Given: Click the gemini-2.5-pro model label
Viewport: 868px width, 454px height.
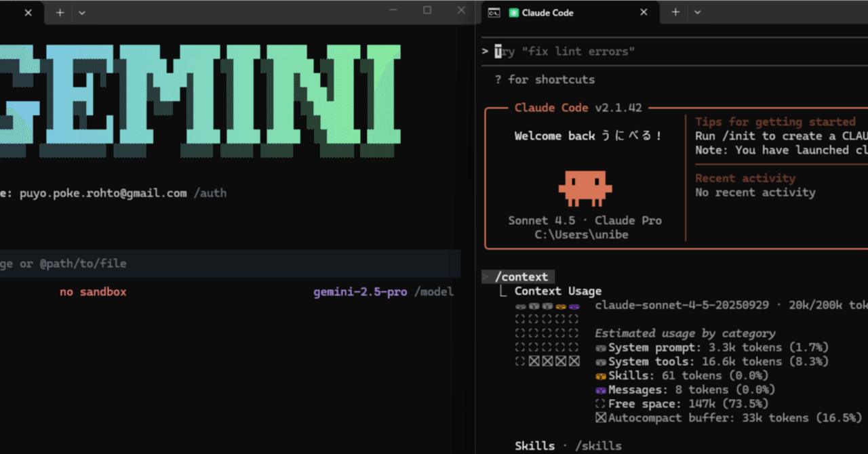Looking at the screenshot, I should click(x=360, y=292).
